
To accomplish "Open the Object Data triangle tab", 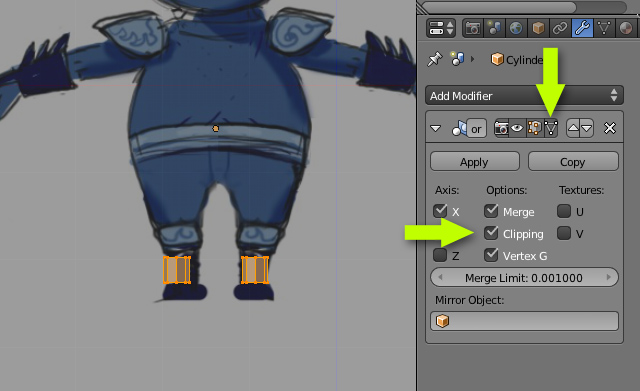I will click(x=604, y=28).
